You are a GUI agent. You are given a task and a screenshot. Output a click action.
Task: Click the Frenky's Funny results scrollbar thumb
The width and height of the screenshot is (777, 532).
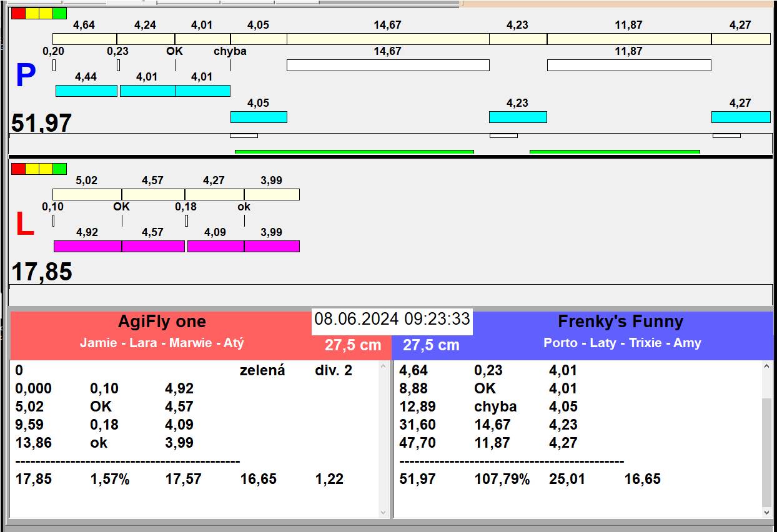tap(768, 453)
